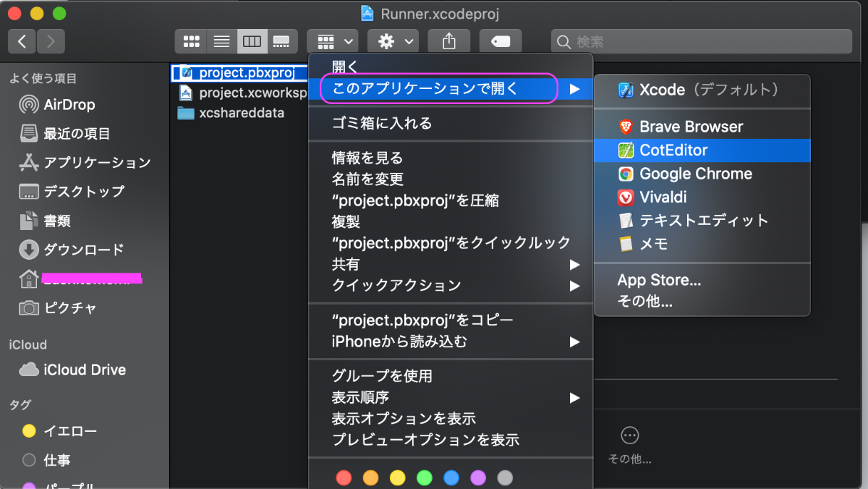This screenshot has height=489, width=868.
Task: Open the group-by arrangement dropdown
Action: tap(333, 42)
